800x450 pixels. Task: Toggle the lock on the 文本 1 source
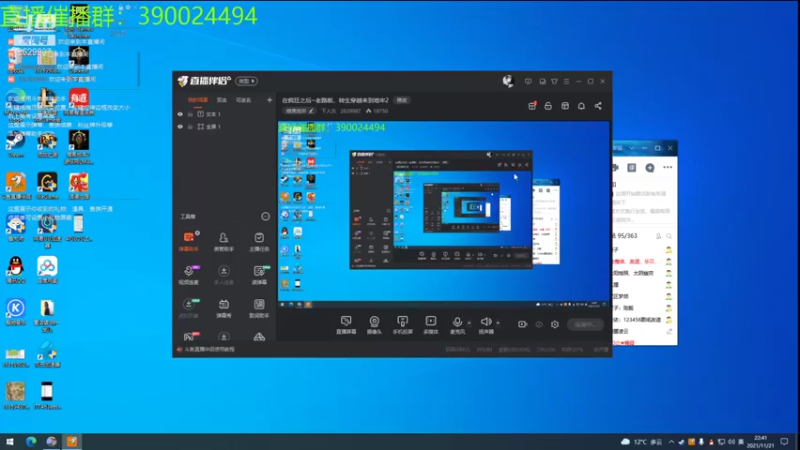[190, 114]
